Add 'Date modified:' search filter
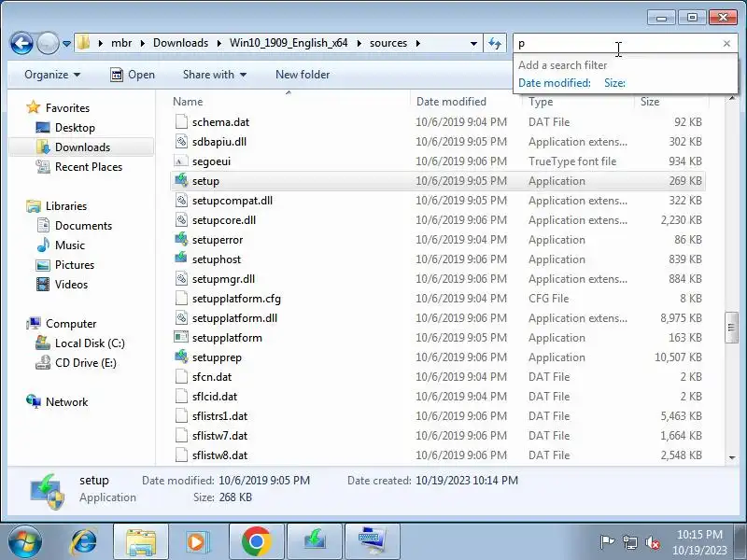This screenshot has width=747, height=560. (555, 83)
